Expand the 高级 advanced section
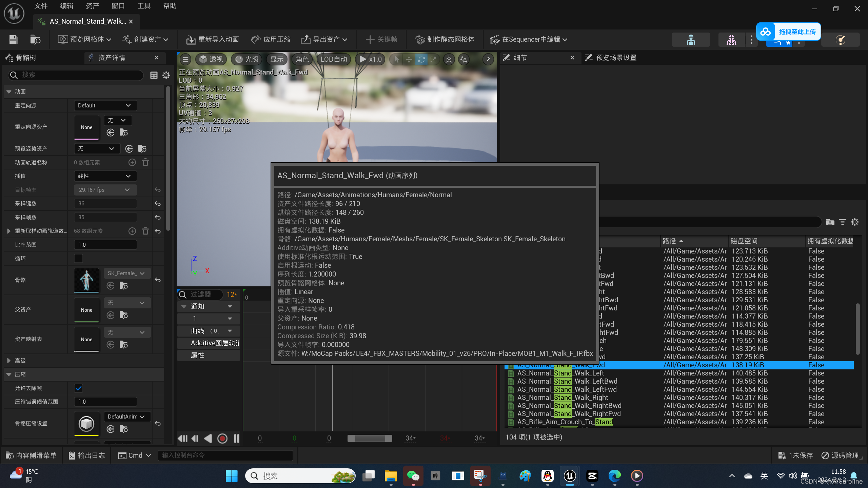This screenshot has height=488, width=868. (9, 361)
